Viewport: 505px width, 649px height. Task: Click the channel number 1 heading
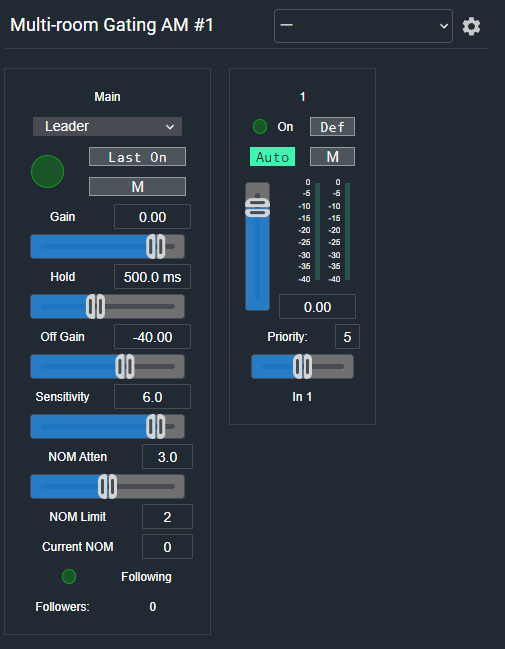(303, 97)
